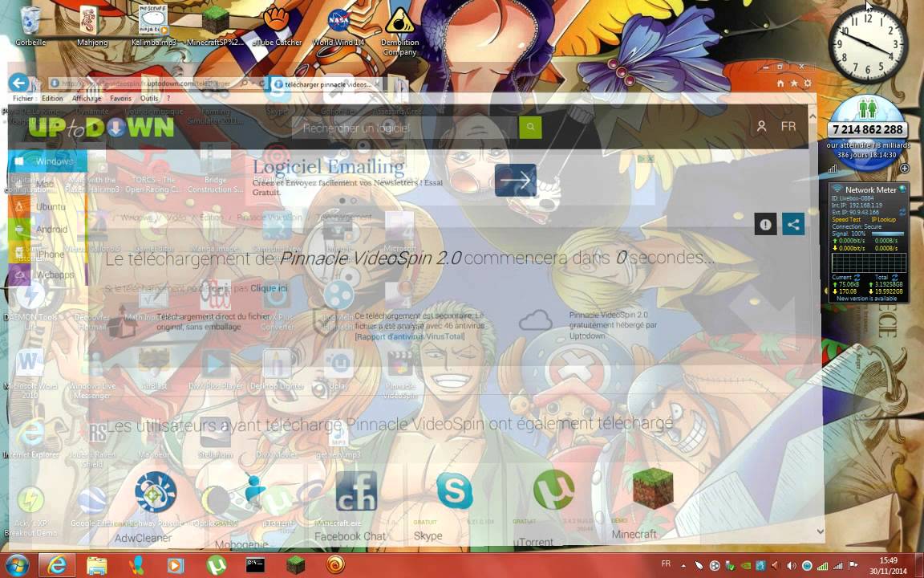924x578 pixels.
Task: Click the page scrollbar down arrow
Action: pyautogui.click(x=820, y=532)
